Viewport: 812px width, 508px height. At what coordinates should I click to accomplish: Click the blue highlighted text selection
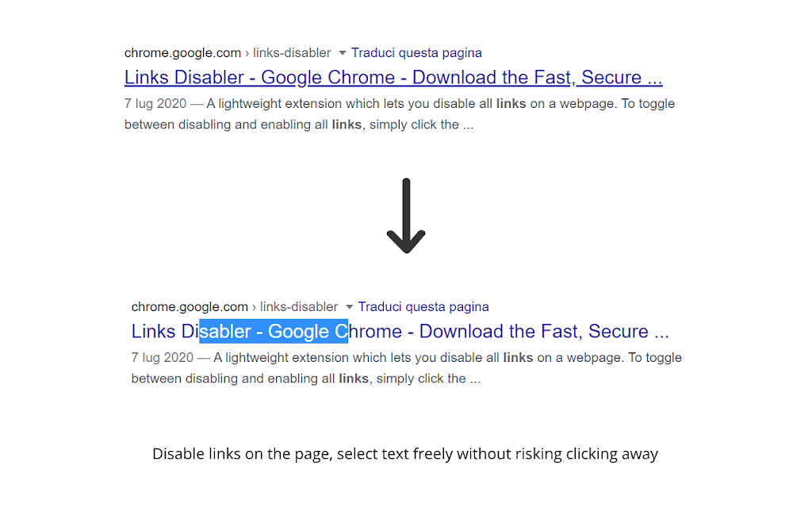(x=274, y=331)
